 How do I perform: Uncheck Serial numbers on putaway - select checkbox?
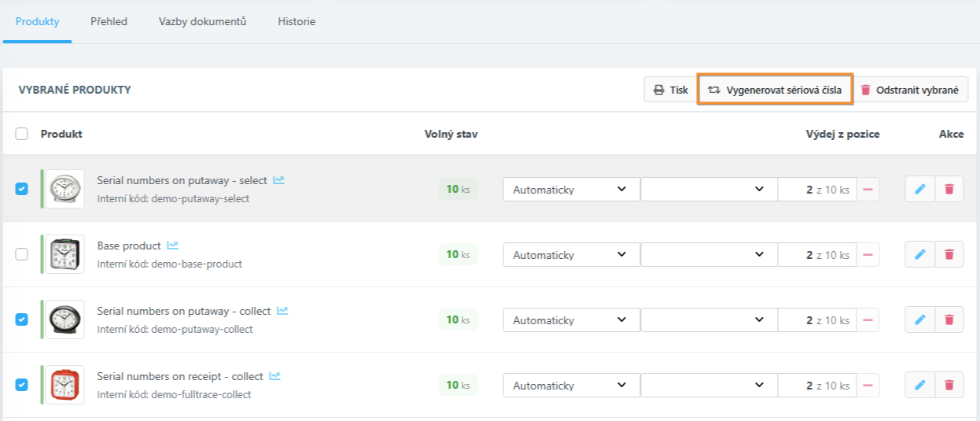point(22,189)
